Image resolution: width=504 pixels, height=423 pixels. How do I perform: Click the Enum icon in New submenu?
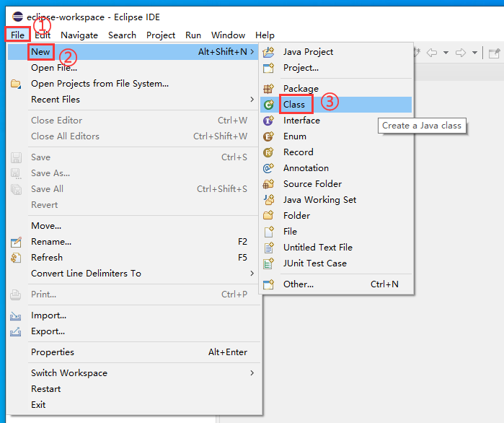coord(269,136)
